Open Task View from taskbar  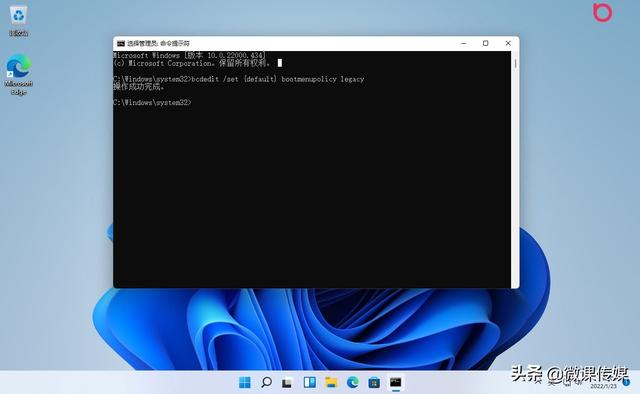[287, 383]
